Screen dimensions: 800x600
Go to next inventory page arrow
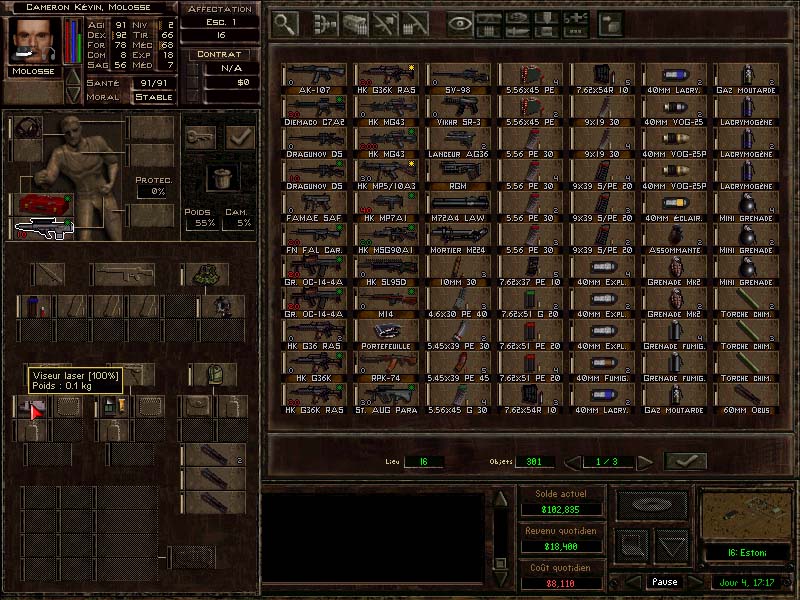[x=645, y=463]
